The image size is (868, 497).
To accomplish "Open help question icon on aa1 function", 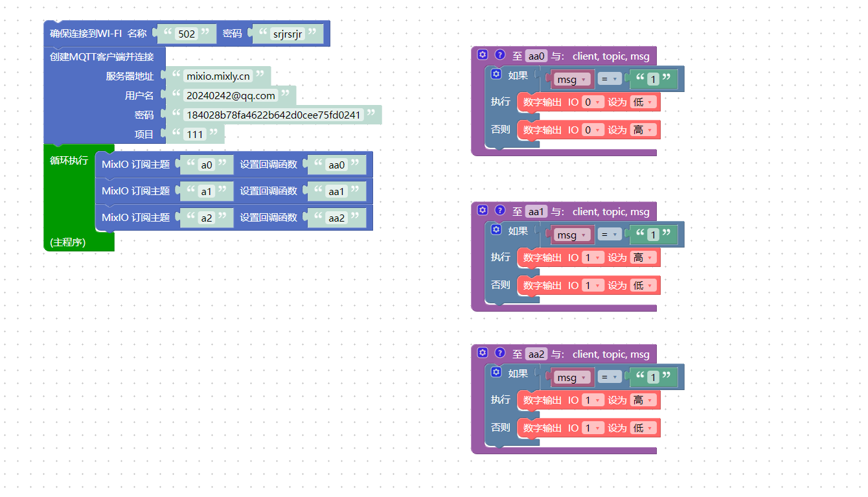I will click(499, 211).
